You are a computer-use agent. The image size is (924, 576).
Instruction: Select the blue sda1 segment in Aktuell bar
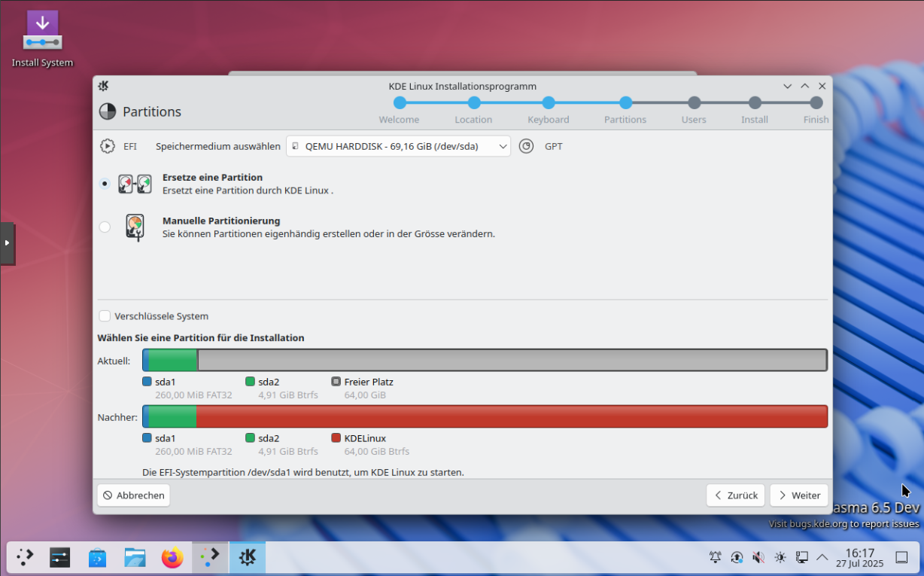146,361
